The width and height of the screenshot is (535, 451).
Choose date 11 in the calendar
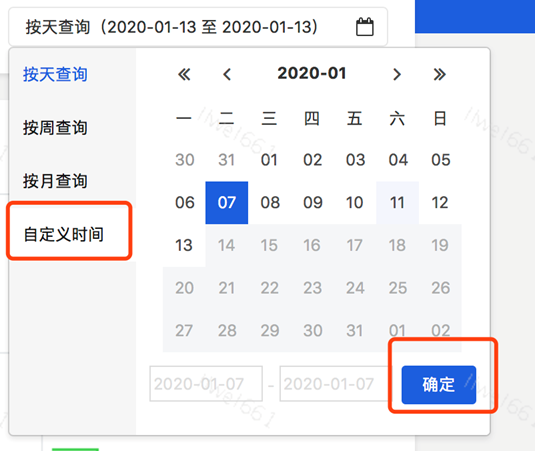397,203
